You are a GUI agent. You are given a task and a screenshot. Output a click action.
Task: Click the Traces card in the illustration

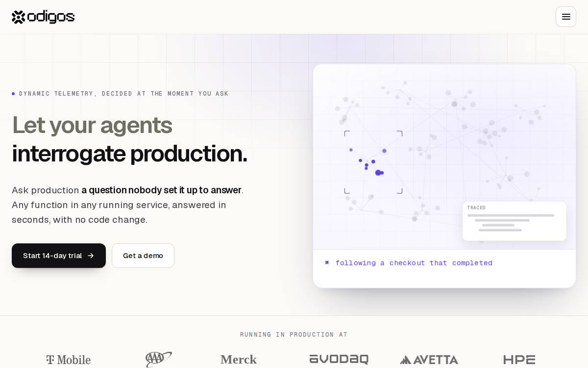coord(514,221)
